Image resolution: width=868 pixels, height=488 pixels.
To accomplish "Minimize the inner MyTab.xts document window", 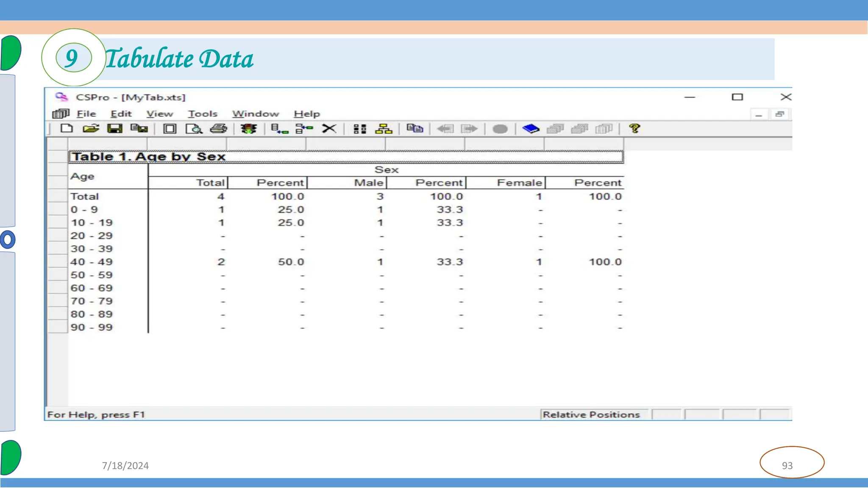I will pyautogui.click(x=759, y=114).
